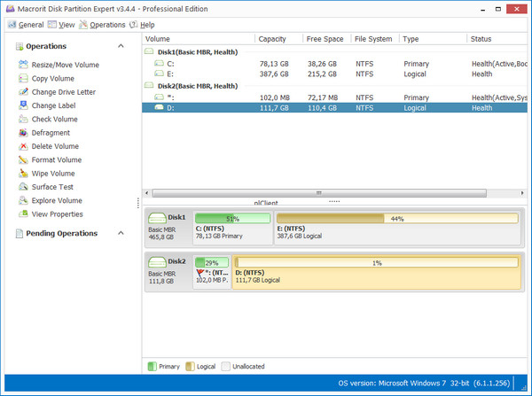Collapse the Disk1(Basic MBR, Health) group
Viewport: 532px width, 396px height.
click(x=149, y=52)
